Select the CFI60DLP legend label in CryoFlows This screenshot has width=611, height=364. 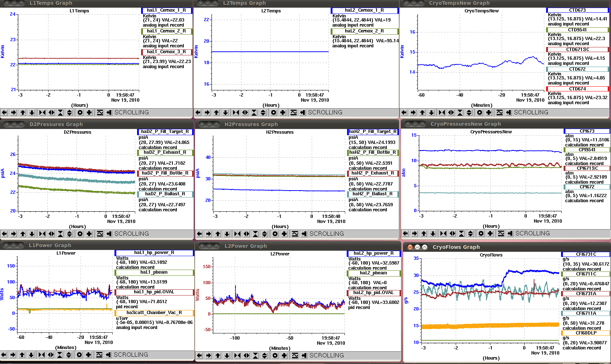[586, 333]
